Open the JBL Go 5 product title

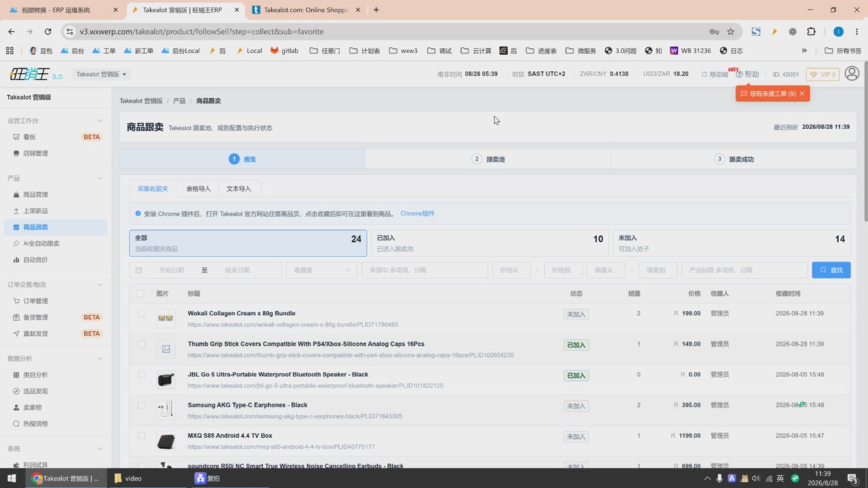[278, 375]
